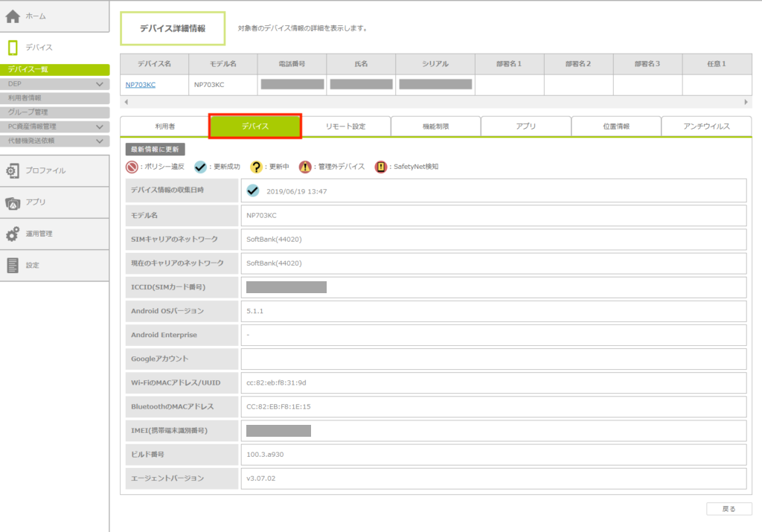This screenshot has width=762, height=532.
Task: Click the 運用管理 gears icon
Action: pyautogui.click(x=13, y=234)
